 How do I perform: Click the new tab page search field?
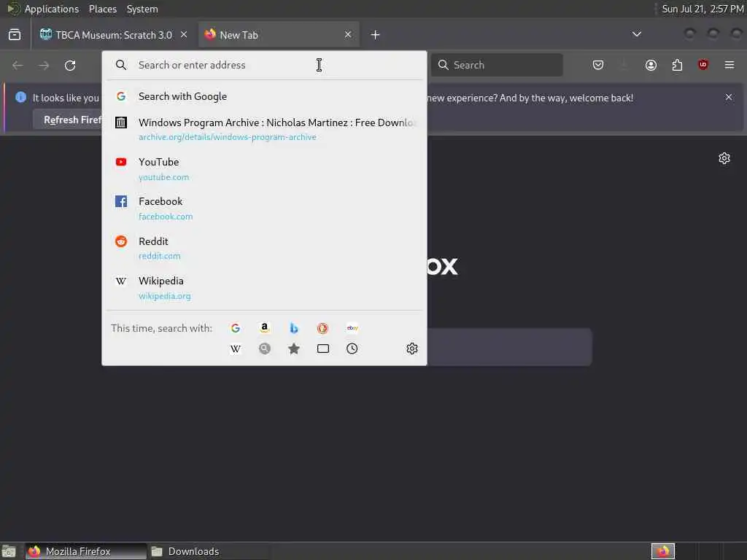point(508,346)
